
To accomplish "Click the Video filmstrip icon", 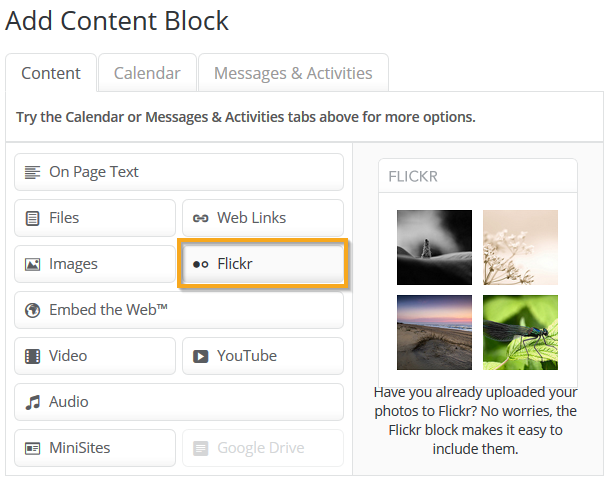I will coord(32,356).
